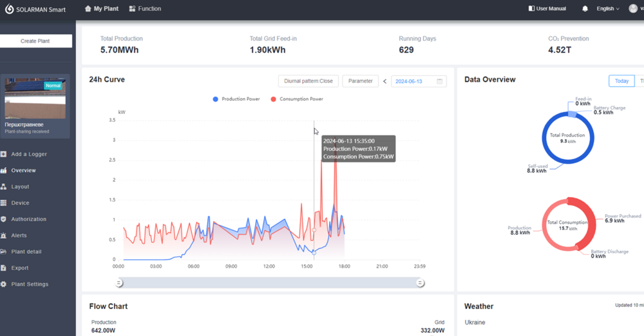Go to previous day with left chevron
644x336 pixels.
pyautogui.click(x=385, y=81)
